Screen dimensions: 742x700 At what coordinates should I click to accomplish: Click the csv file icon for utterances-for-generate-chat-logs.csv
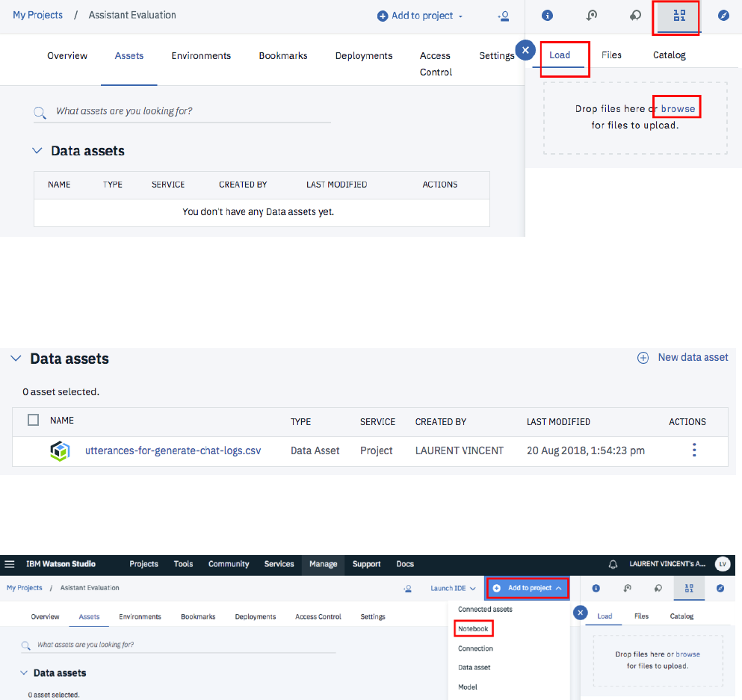[60, 450]
